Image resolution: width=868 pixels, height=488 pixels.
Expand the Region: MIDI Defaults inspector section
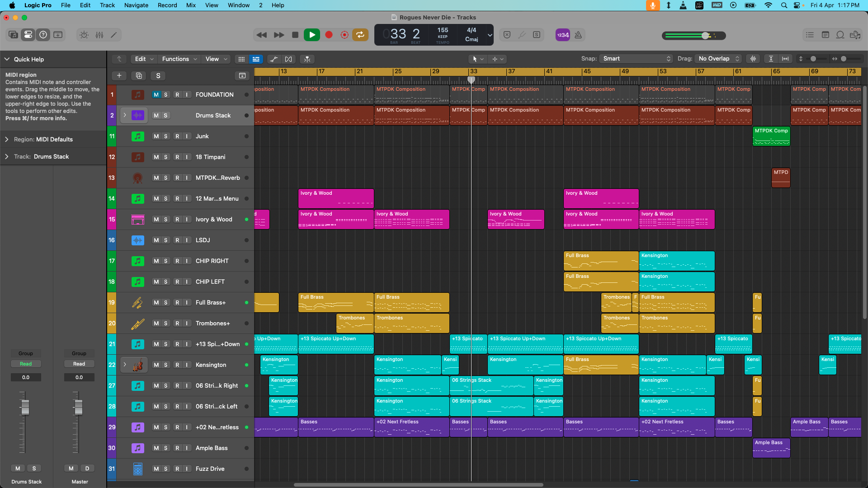pyautogui.click(x=7, y=140)
